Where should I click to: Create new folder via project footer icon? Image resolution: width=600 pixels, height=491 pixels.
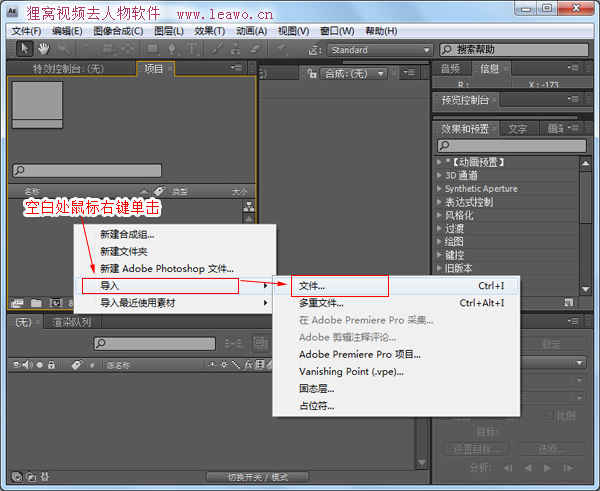coord(36,303)
